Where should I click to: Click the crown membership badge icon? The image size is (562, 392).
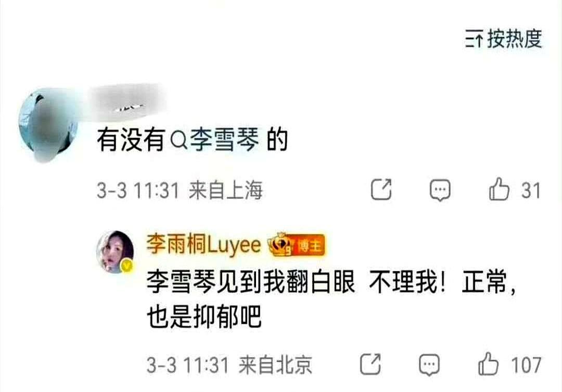coord(280,245)
